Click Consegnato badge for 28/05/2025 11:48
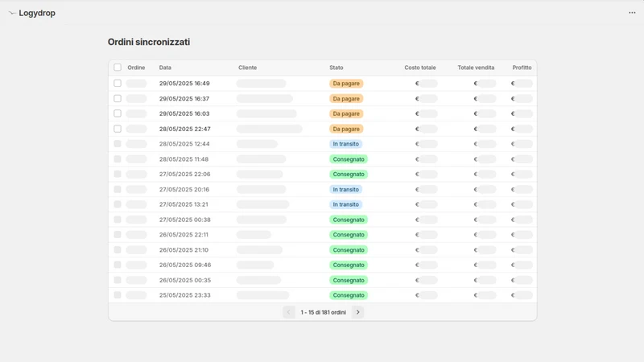 coord(349,159)
